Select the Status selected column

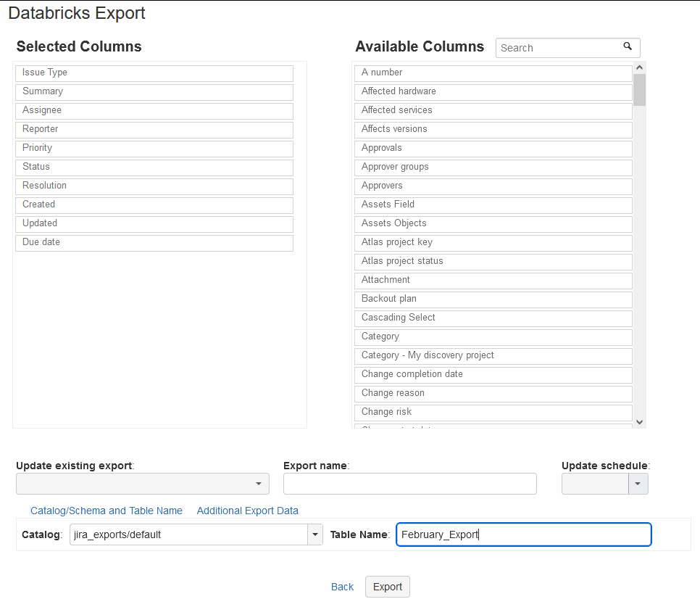coord(154,168)
